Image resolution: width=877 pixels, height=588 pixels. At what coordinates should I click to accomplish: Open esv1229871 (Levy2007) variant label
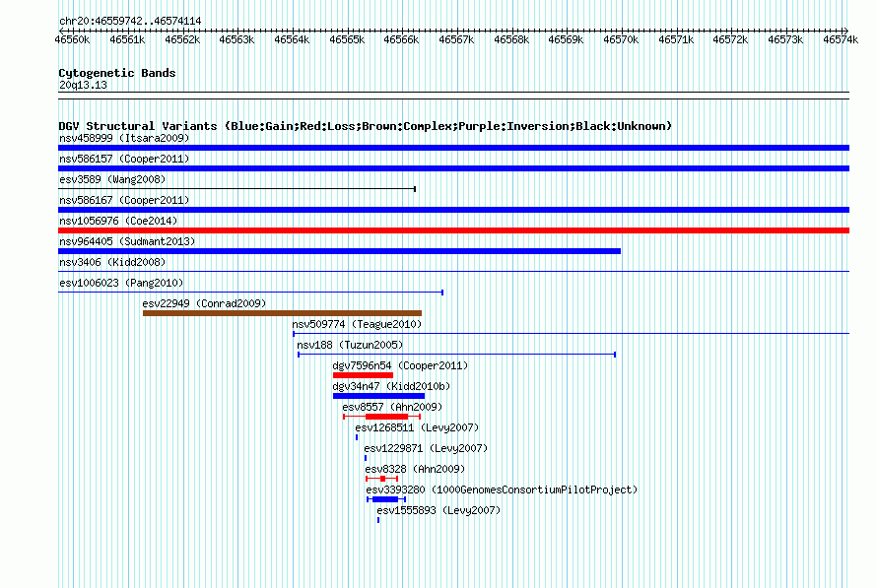[x=426, y=448]
